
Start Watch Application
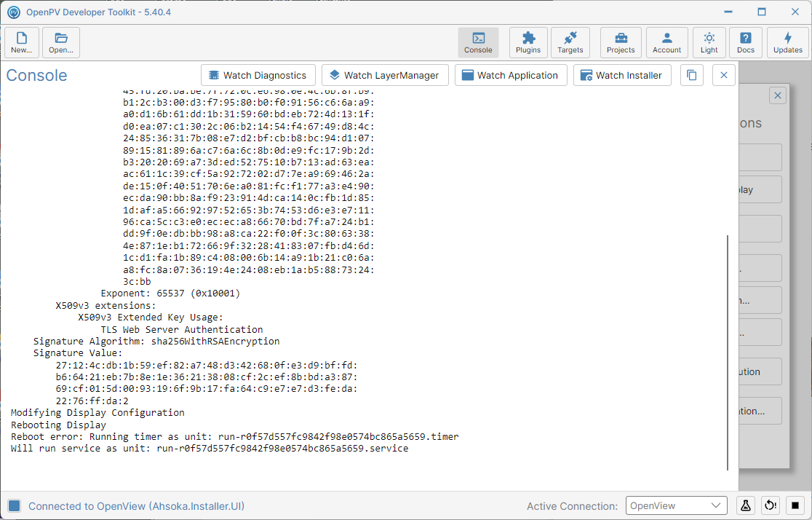click(x=511, y=75)
